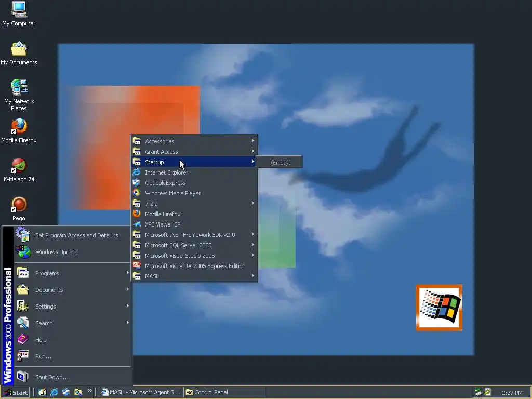The image size is (532, 399).
Task: Expand the Grant Access program folder
Action: (194, 152)
